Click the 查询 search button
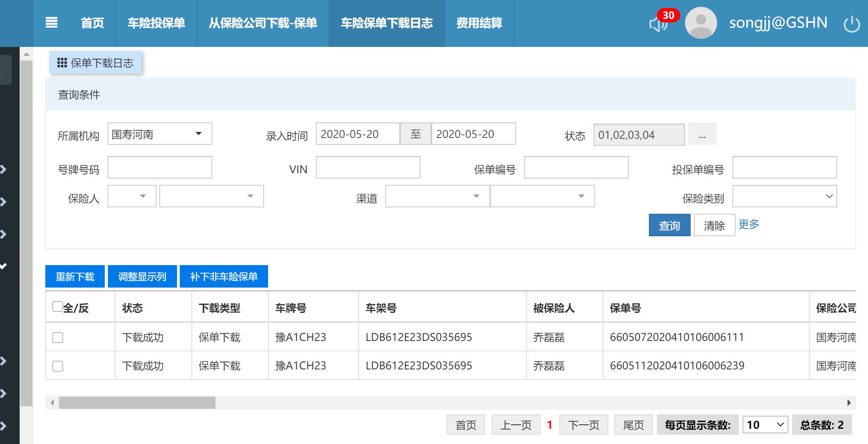 point(669,225)
